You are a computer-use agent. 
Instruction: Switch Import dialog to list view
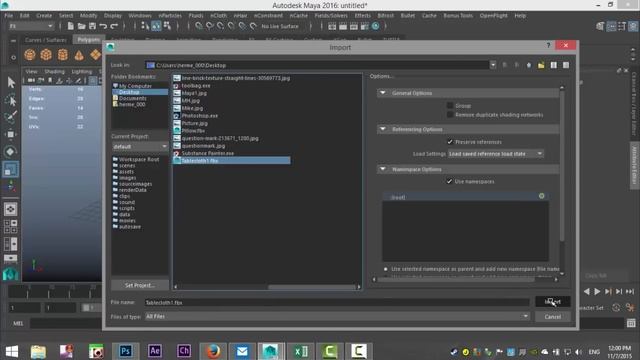coord(553,65)
